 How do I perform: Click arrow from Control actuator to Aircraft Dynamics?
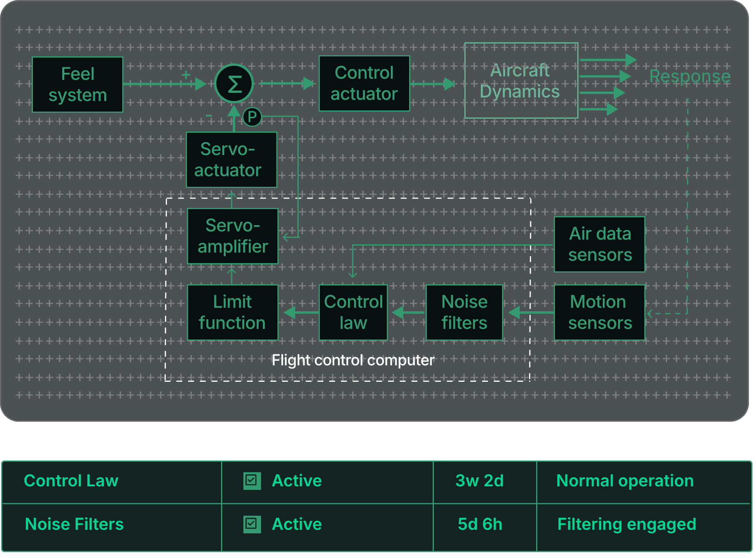click(433, 84)
